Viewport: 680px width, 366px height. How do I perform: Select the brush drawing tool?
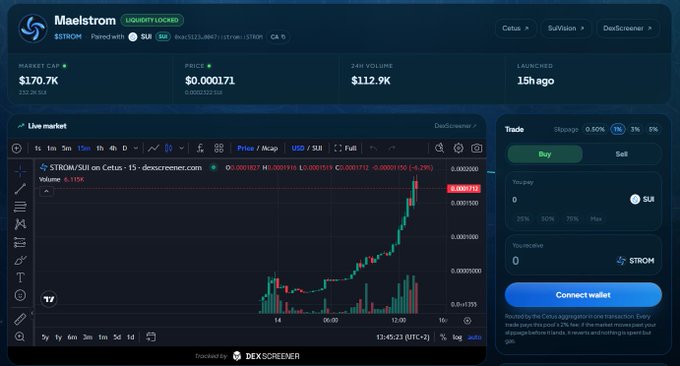(20, 260)
